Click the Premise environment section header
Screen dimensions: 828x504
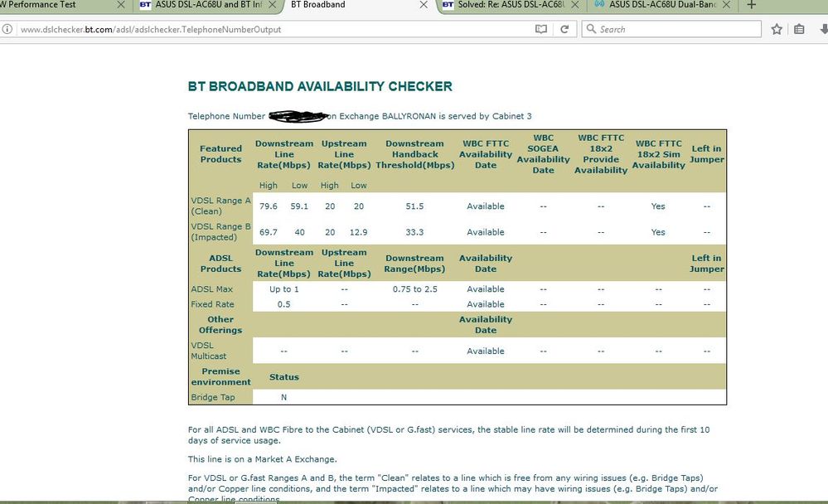(220, 376)
